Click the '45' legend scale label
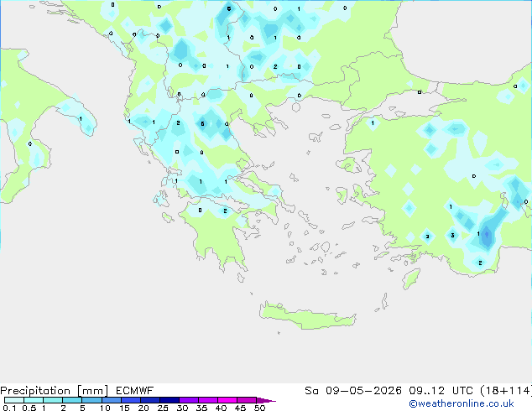 240,408
